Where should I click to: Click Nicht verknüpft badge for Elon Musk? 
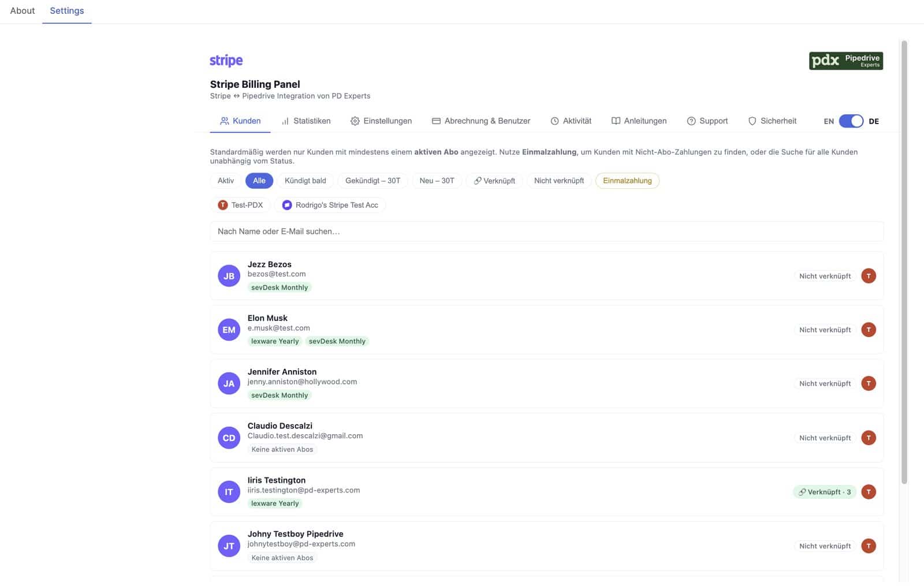tap(825, 330)
